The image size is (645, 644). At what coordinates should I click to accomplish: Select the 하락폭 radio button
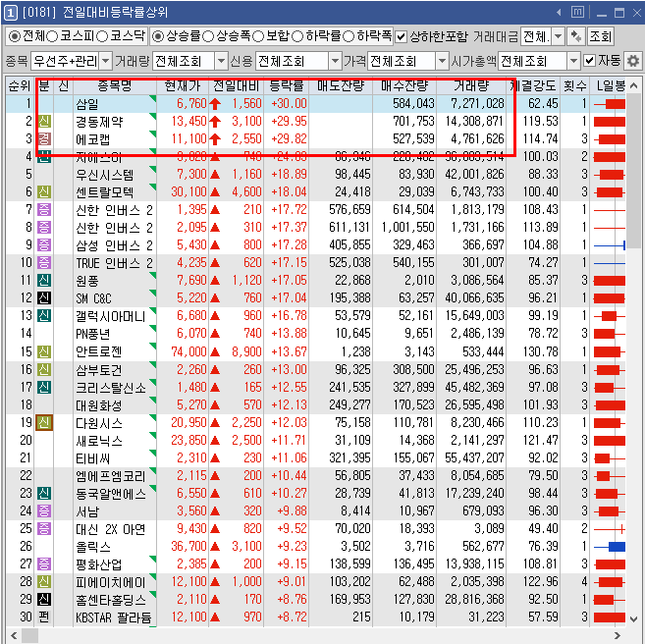[348, 36]
